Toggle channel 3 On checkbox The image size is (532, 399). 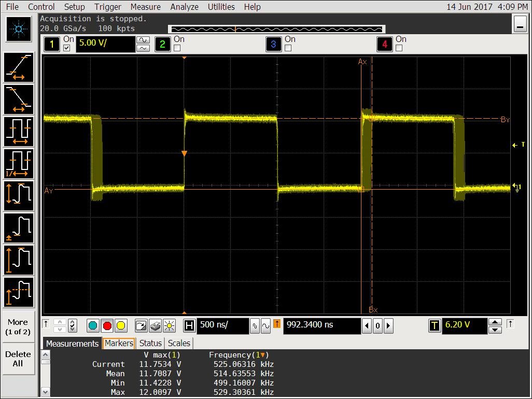(x=288, y=48)
